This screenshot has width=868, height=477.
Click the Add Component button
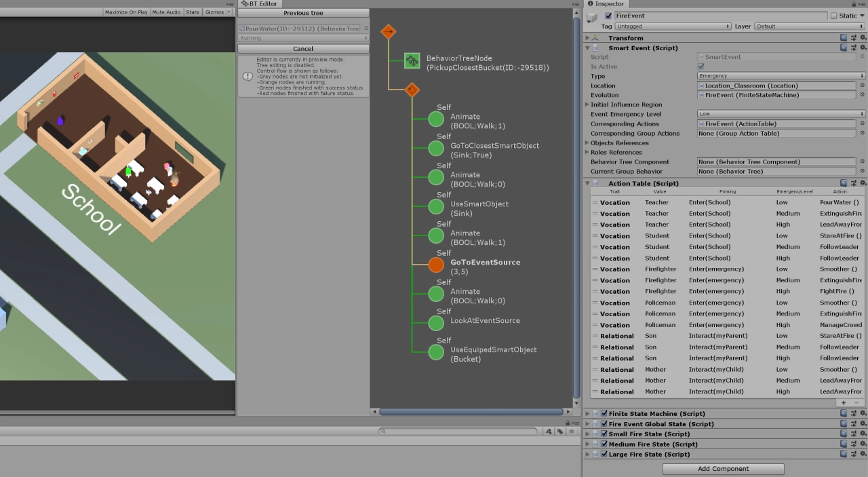(x=723, y=468)
